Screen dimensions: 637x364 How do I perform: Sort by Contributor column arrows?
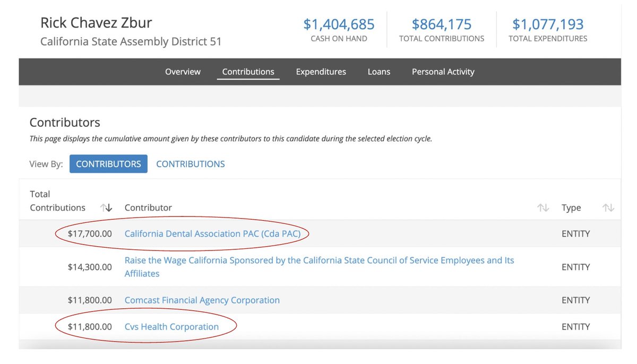point(543,208)
